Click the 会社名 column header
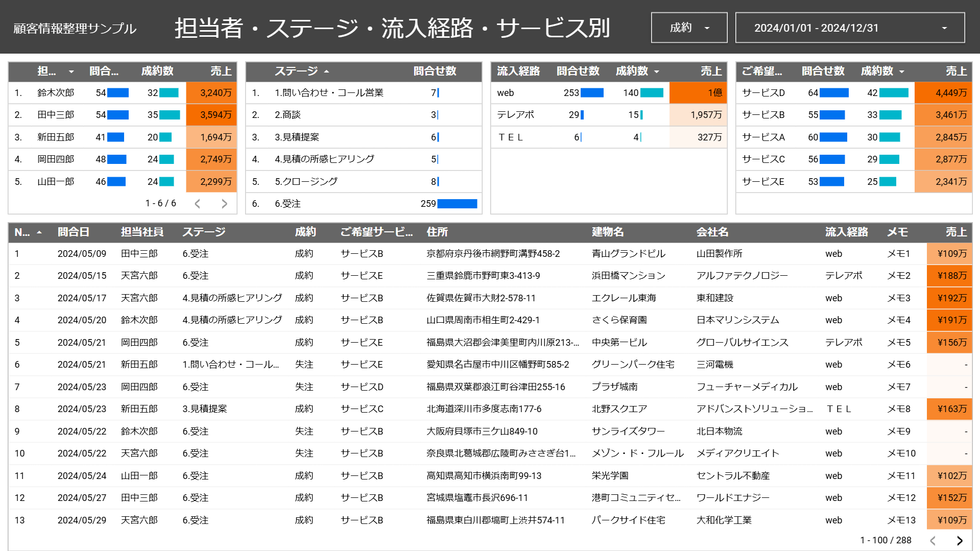The height and width of the screenshot is (551, 980). coord(712,232)
